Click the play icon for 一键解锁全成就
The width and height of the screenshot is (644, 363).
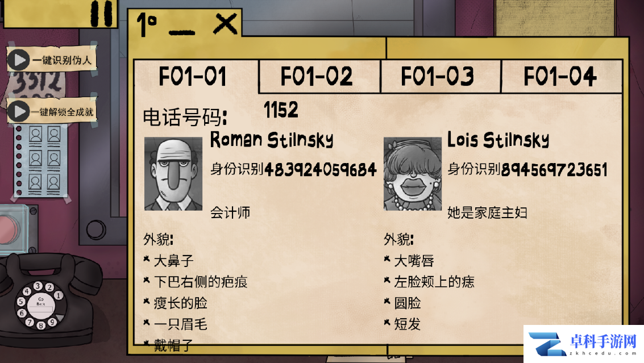pyautogui.click(x=19, y=111)
